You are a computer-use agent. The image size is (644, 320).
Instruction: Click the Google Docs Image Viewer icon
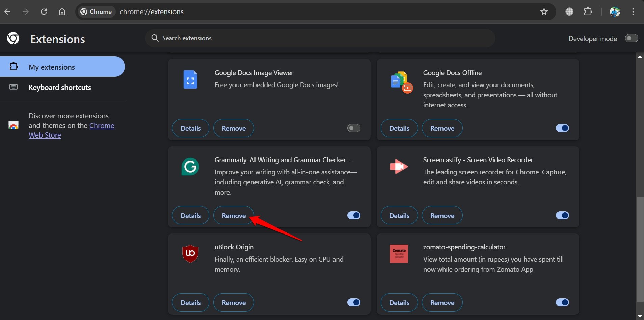click(190, 80)
